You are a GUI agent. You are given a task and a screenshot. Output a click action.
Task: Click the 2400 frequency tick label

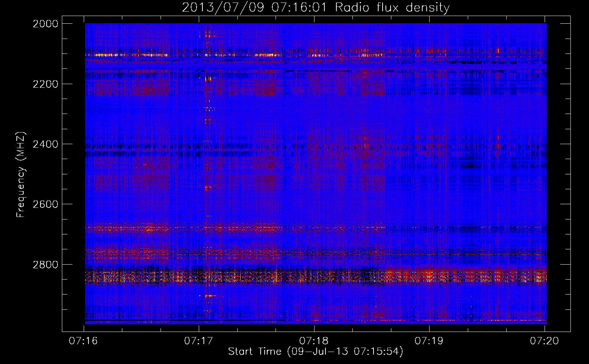(x=46, y=144)
